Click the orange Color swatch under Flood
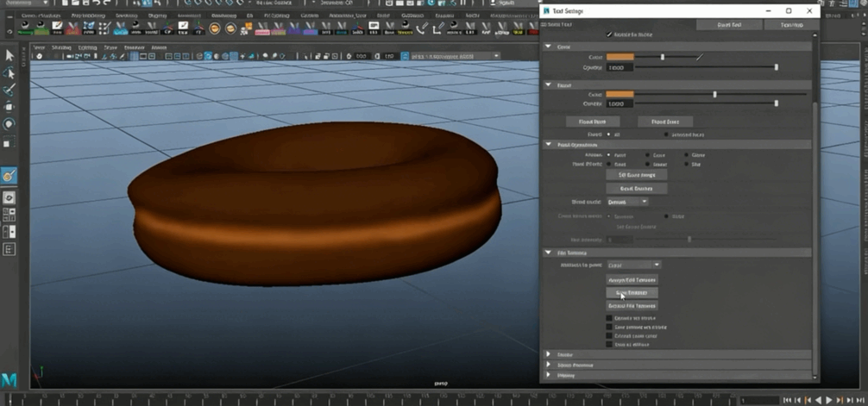The width and height of the screenshot is (868, 406). point(620,94)
